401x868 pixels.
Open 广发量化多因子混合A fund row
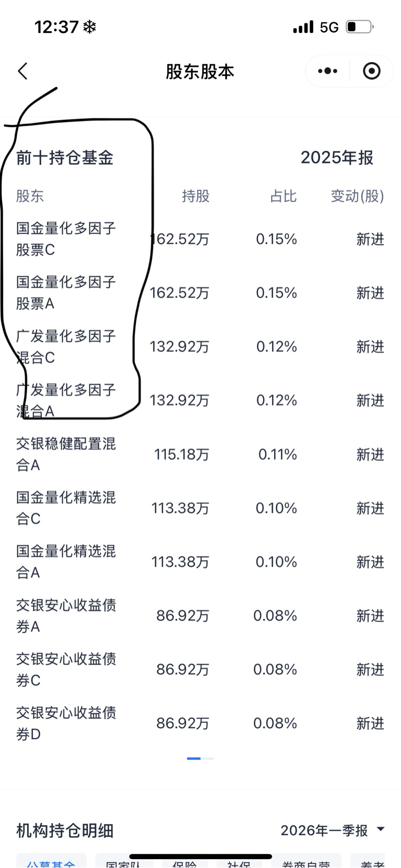pyautogui.click(x=200, y=400)
